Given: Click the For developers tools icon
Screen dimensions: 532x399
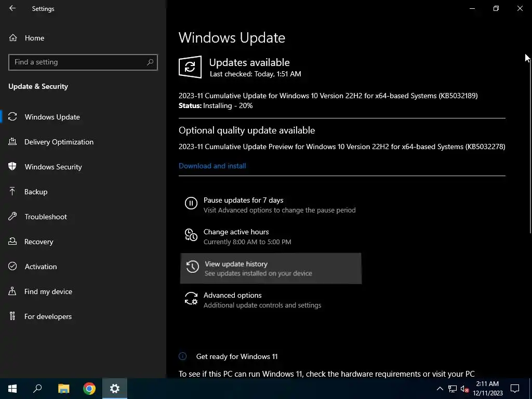Looking at the screenshot, I should click(x=12, y=316).
